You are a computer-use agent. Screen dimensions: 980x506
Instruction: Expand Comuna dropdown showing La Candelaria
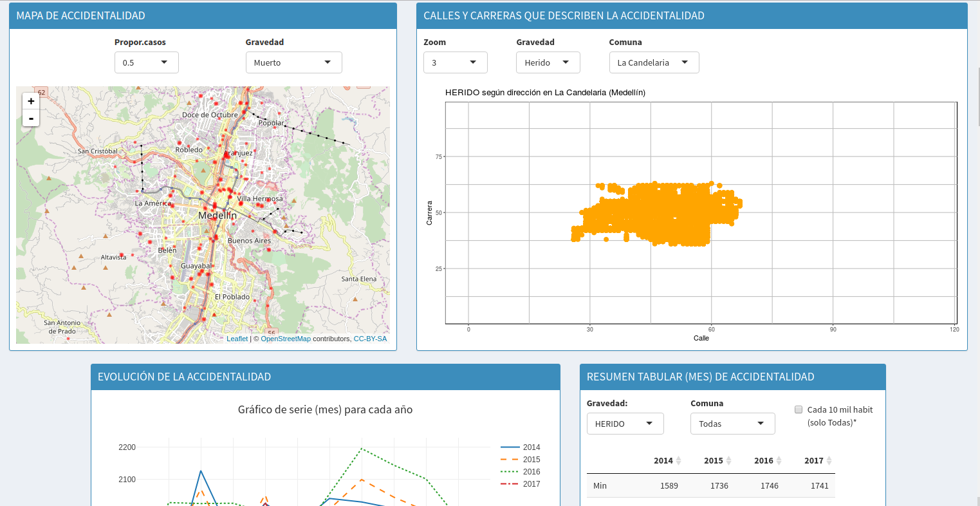[653, 62]
